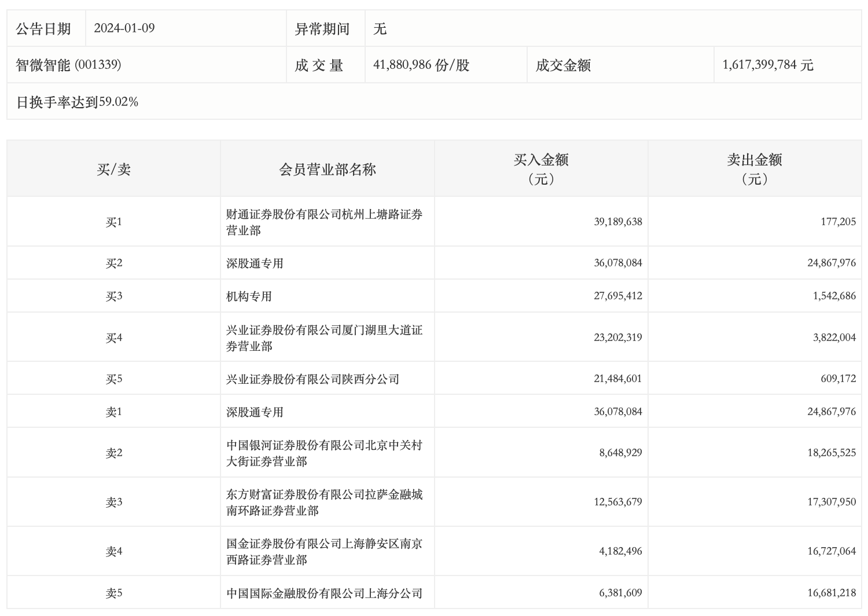
Task: Click the buy amount 39,189,638
Action: (x=617, y=222)
